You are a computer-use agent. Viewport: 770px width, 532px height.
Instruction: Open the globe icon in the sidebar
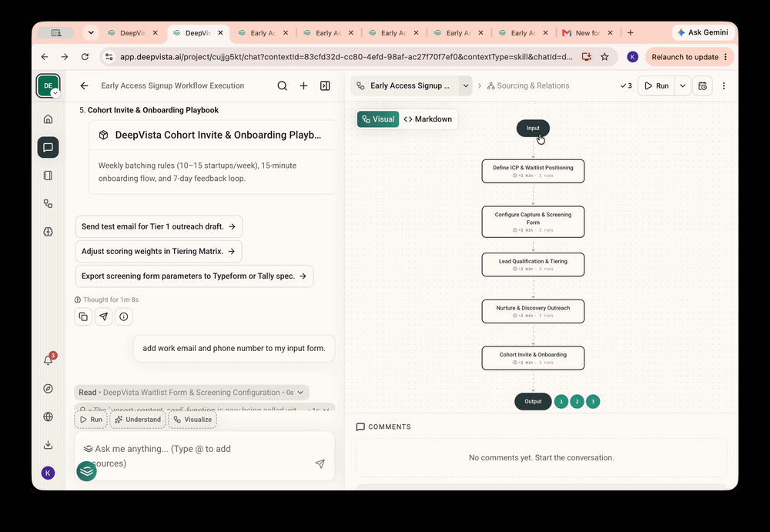tap(48, 417)
